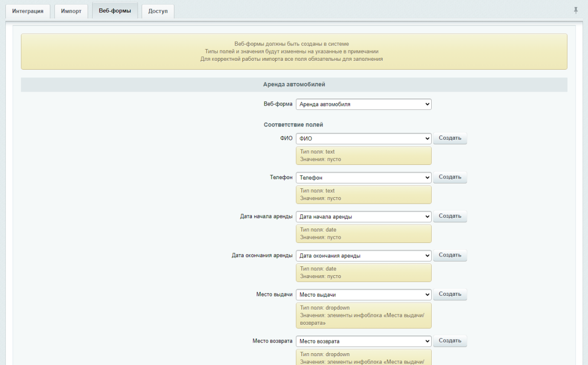This screenshot has height=365, width=588.
Task: Open the Импорт tab
Action: pyautogui.click(x=71, y=11)
